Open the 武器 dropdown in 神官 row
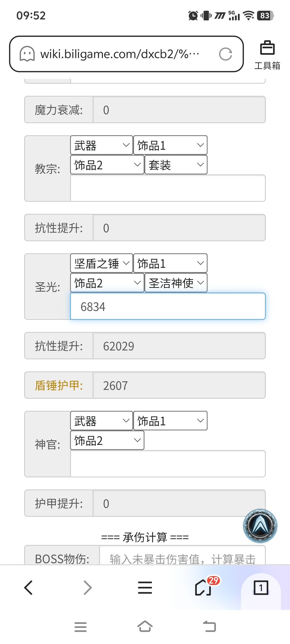This screenshot has height=644, width=290. click(102, 421)
